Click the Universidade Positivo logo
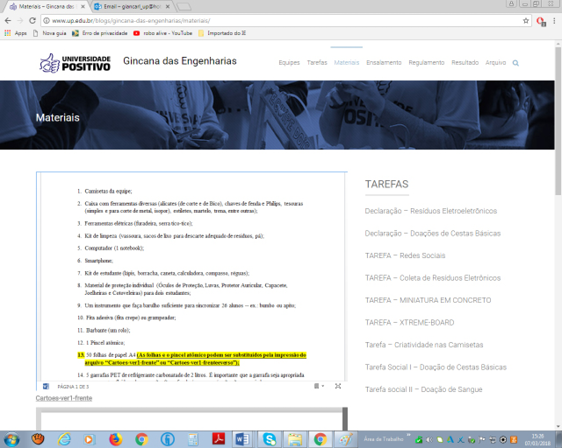The image size is (562, 448). [x=75, y=63]
